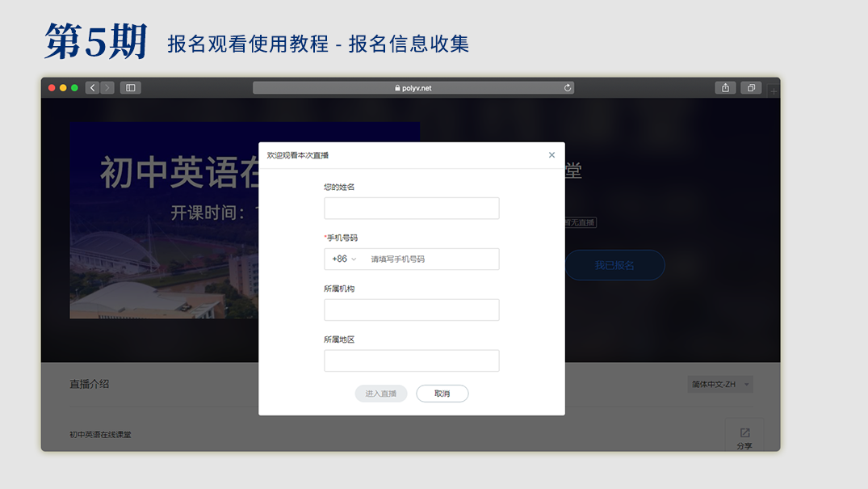Image resolution: width=868 pixels, height=489 pixels.
Task: Click the 取消 cancel button
Action: pos(442,394)
